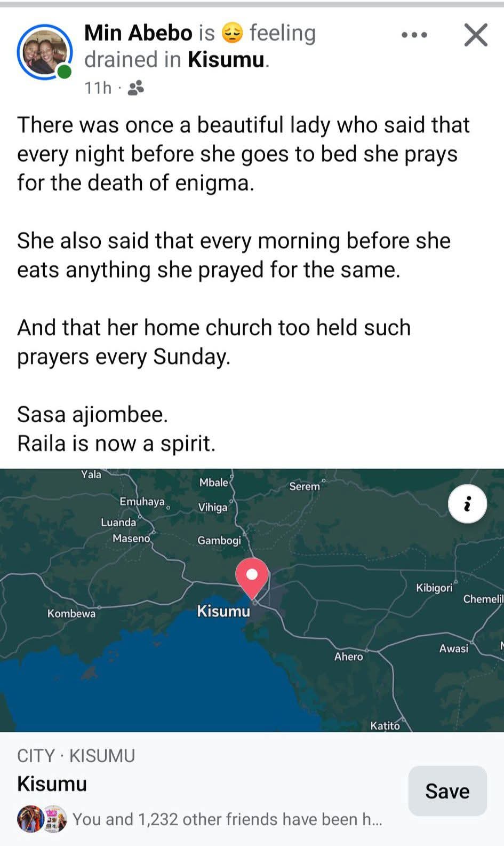The image size is (504, 846).
Task: Open the three-dot post options menu
Action: click(414, 35)
